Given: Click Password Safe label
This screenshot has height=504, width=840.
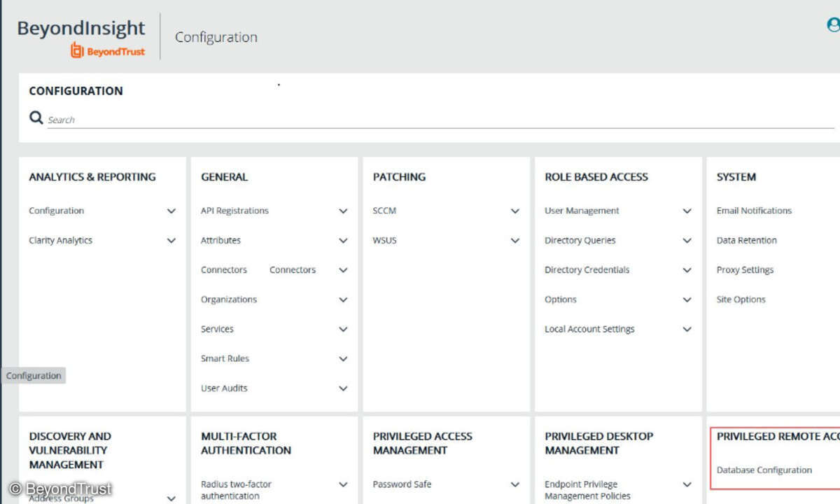Looking at the screenshot, I should (402, 484).
